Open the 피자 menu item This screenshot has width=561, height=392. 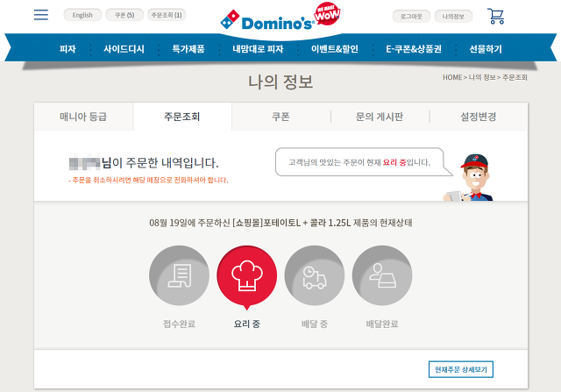point(67,49)
